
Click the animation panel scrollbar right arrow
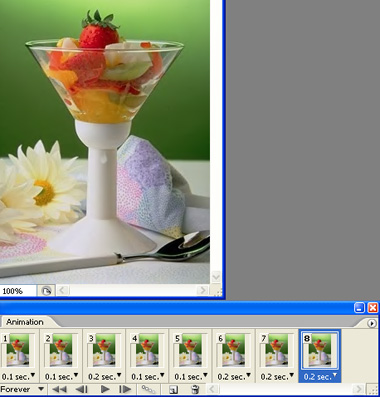359,389
